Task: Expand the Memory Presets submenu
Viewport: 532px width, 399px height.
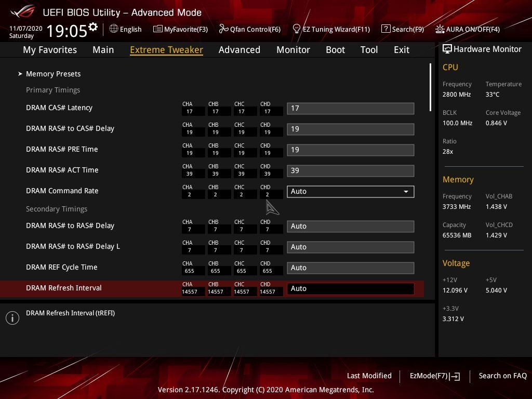Action: (54, 74)
